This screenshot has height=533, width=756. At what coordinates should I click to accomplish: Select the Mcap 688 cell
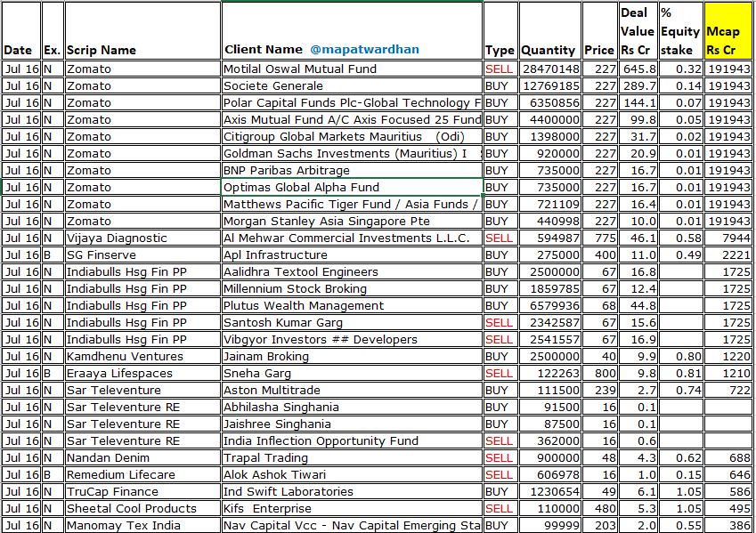click(x=728, y=458)
